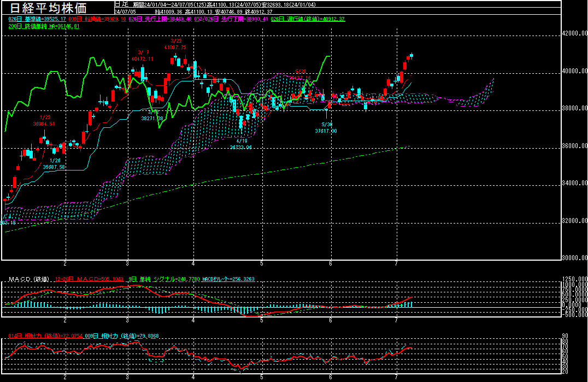Screen dimensions: 588x382
Task: Click the 終40912.37 closing price value in header
Action: (x=258, y=12)
